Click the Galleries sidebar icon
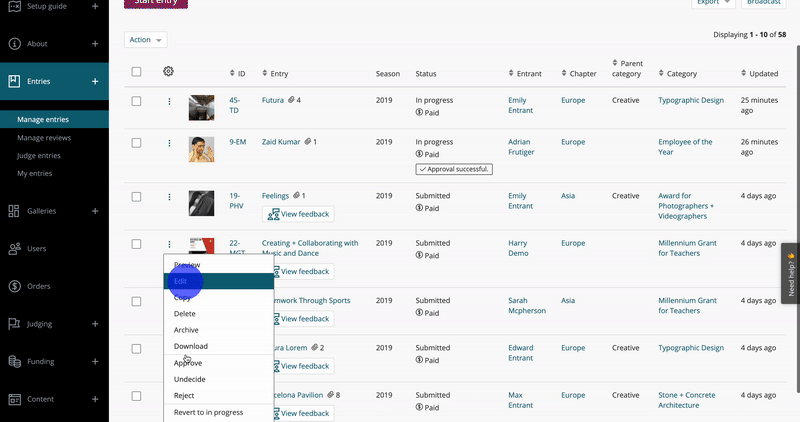This screenshot has height=422, width=800. [x=14, y=211]
